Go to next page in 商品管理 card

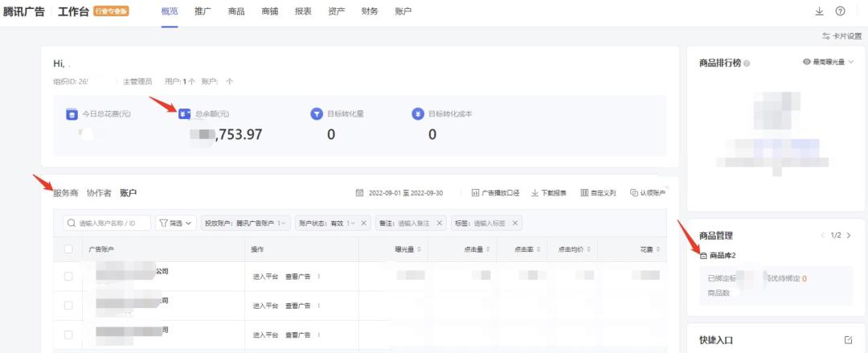point(850,236)
